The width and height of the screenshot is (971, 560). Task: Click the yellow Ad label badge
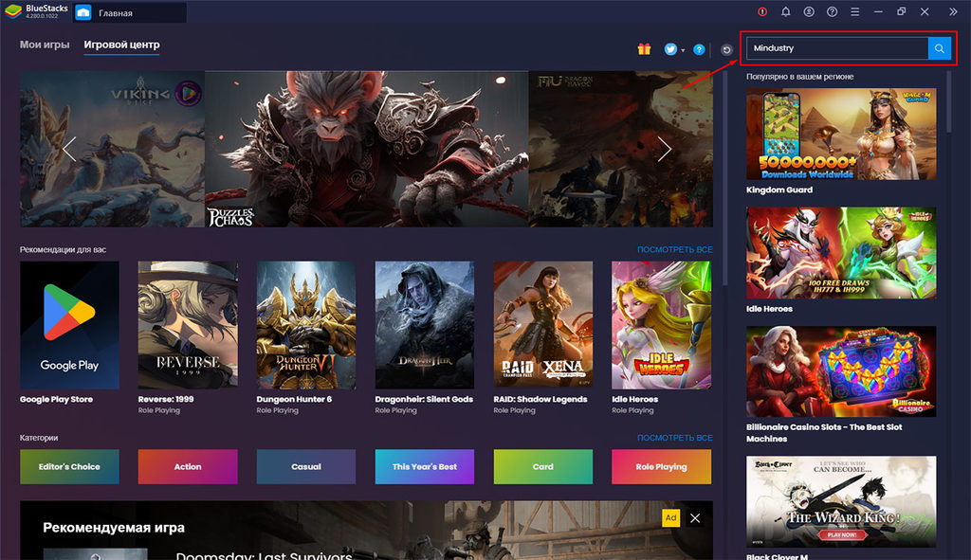tap(670, 518)
